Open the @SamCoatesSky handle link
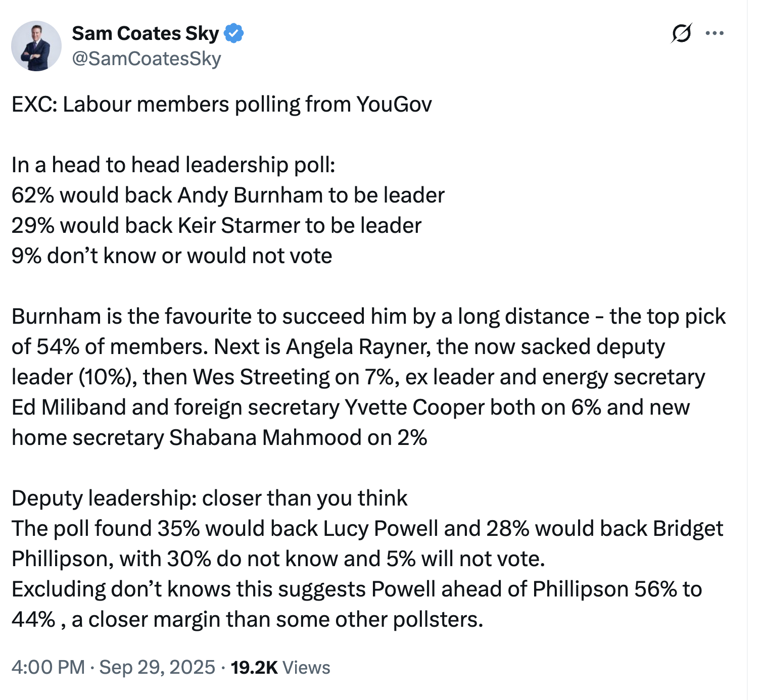 click(x=147, y=59)
